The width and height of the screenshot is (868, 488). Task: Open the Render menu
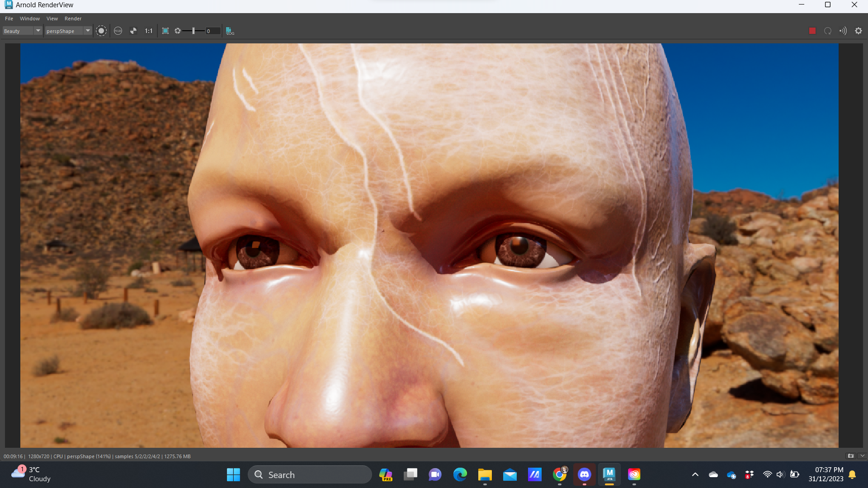coord(73,19)
